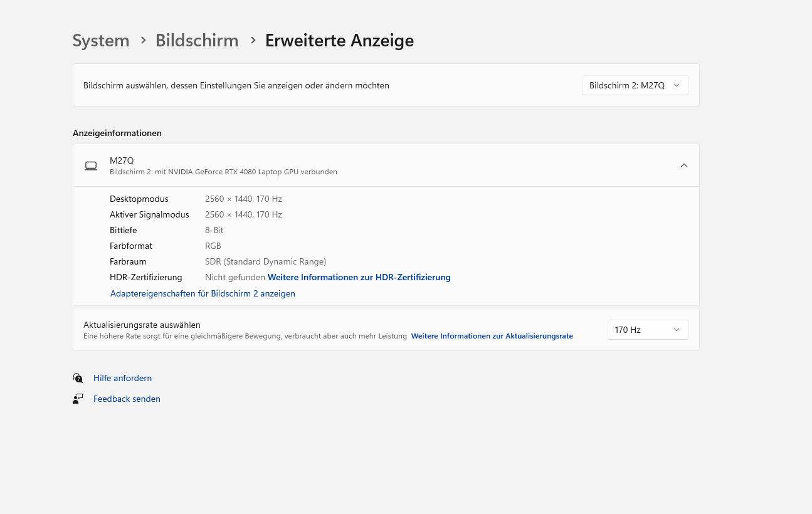Open the 170 Hz refresh rate dropdown
Viewport: 812px width, 514px height.
pyautogui.click(x=648, y=330)
